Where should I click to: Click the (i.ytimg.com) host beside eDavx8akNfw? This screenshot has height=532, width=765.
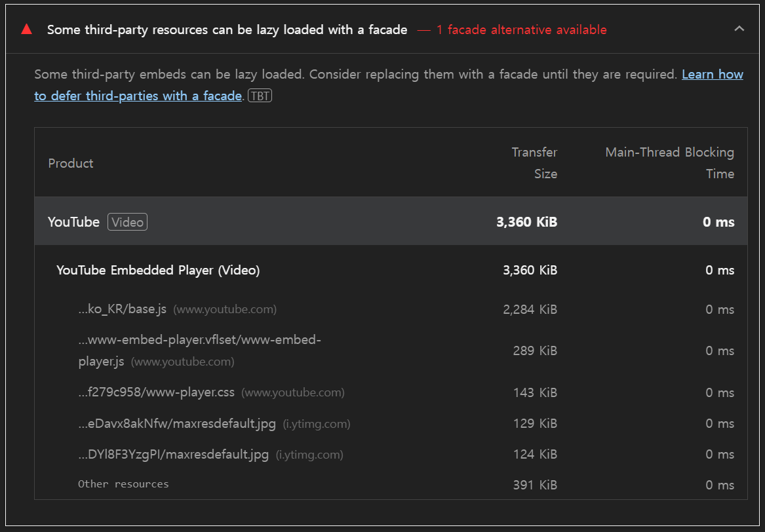(317, 424)
